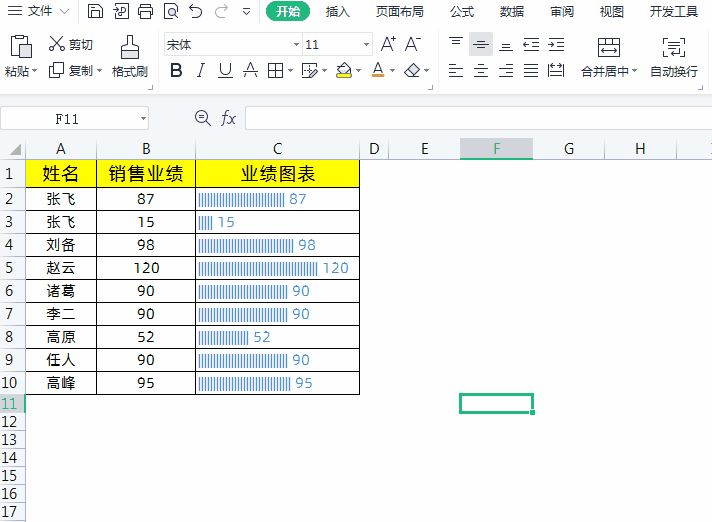This screenshot has height=522, width=712.
Task: Switch to the 公式 tab
Action: 462,11
